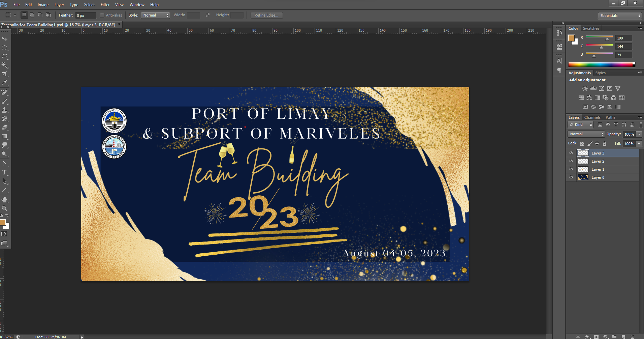This screenshot has width=644, height=339.
Task: Switch to the Paths tab
Action: 610,117
